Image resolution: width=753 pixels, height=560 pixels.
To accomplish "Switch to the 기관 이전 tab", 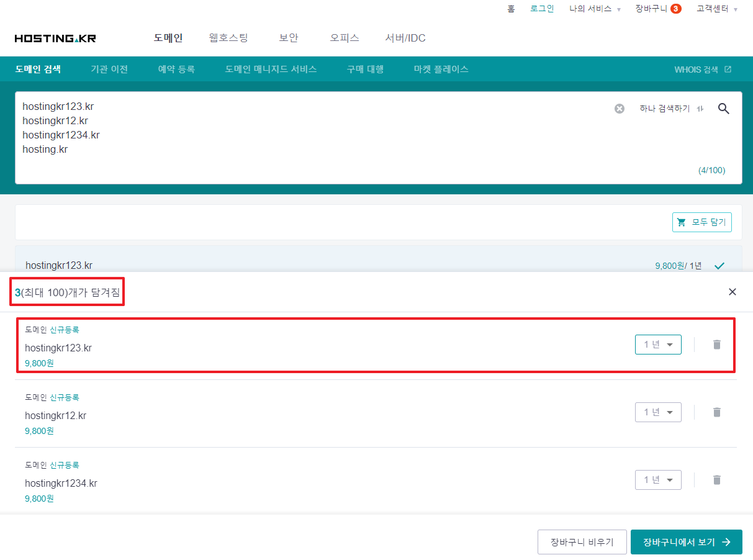I will 109,69.
